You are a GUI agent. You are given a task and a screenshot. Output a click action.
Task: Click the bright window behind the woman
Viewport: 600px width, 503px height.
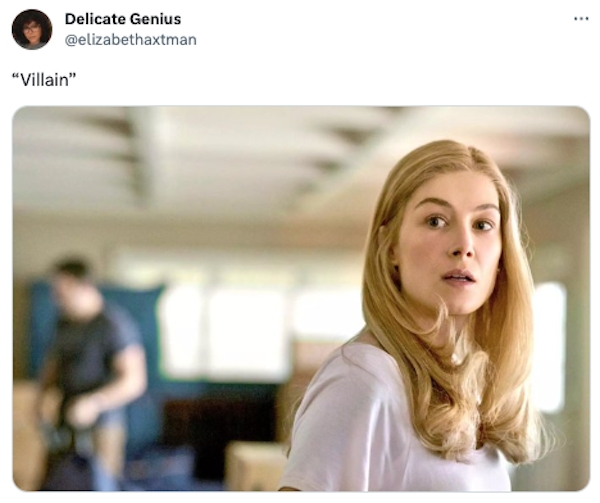pos(549,346)
